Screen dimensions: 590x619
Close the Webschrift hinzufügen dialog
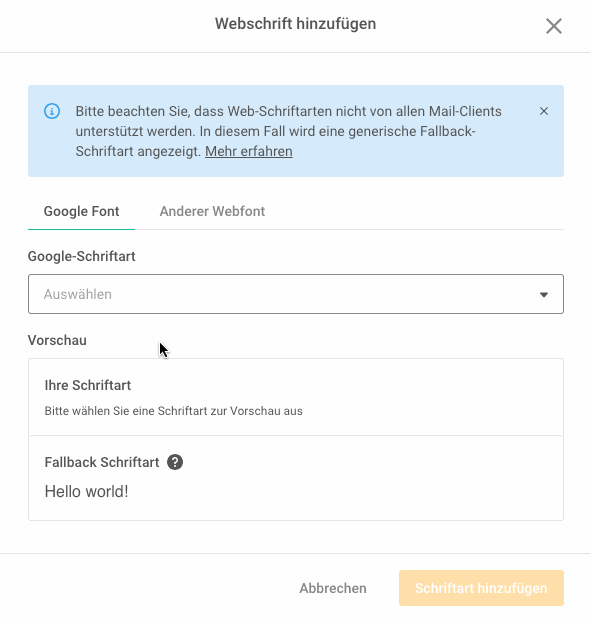(x=554, y=26)
